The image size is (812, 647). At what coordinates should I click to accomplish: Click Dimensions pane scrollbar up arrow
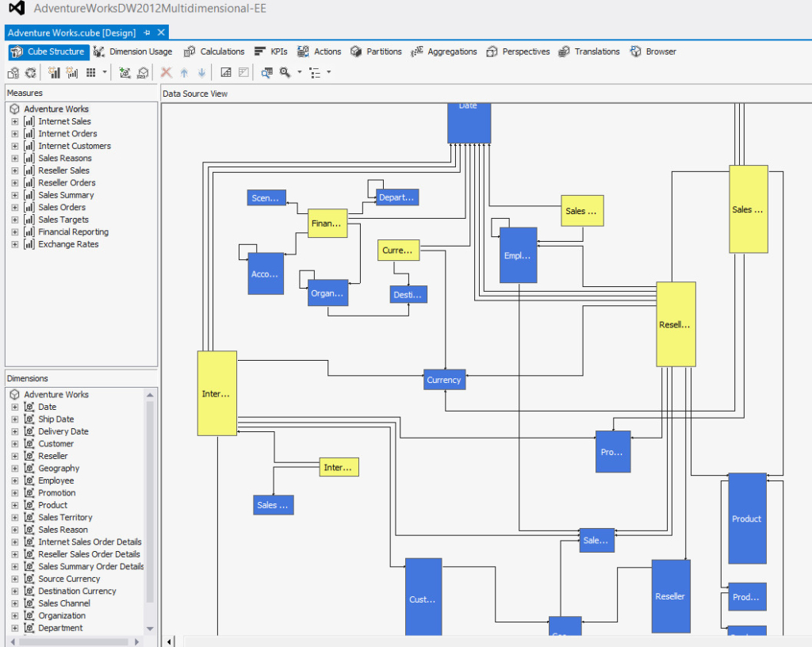[x=150, y=395]
